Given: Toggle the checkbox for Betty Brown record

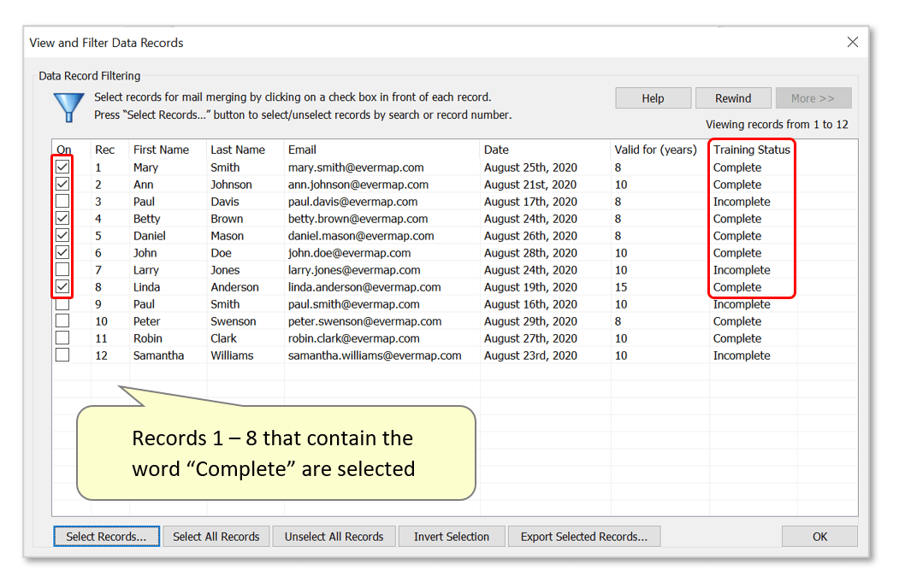Looking at the screenshot, I should click(x=62, y=218).
